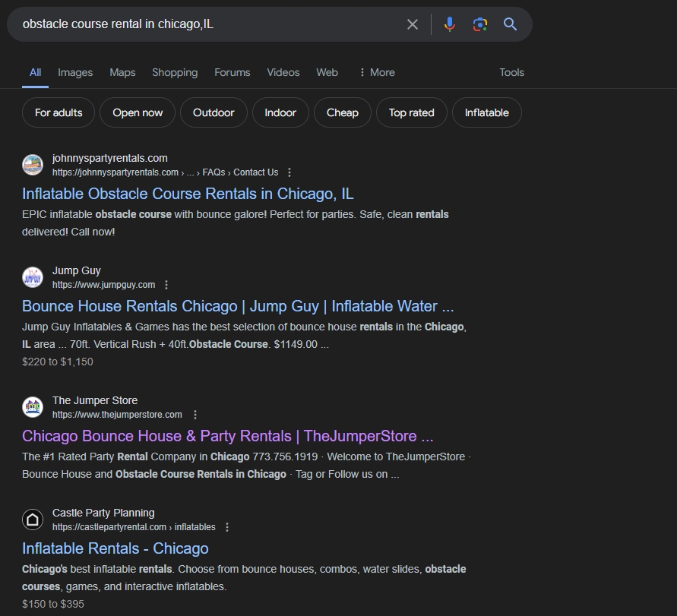Click the EPIC inflatable obstacle course snippet

(x=236, y=223)
